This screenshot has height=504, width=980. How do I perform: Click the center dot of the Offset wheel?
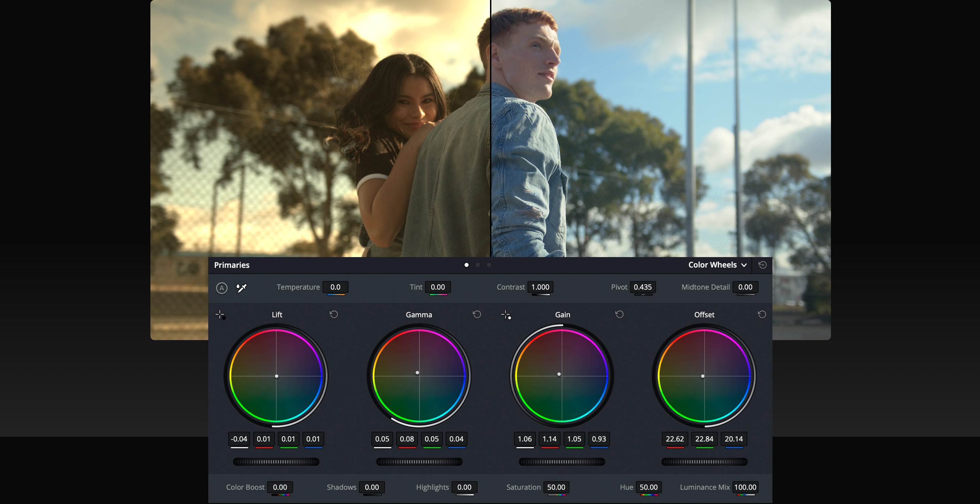(703, 376)
